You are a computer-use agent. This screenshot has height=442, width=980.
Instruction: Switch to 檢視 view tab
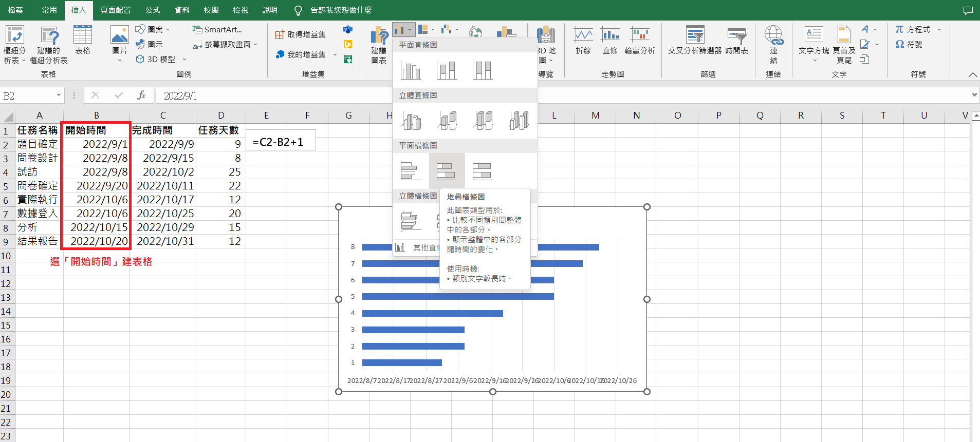241,10
